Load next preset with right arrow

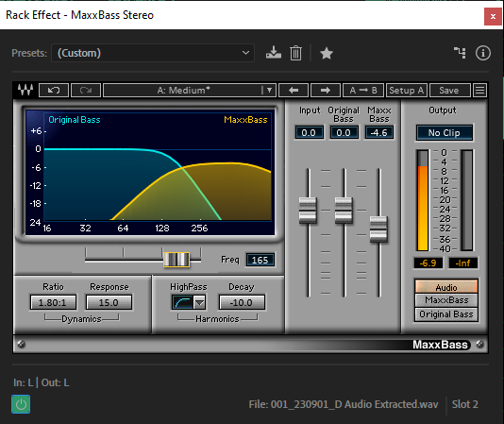(326, 90)
